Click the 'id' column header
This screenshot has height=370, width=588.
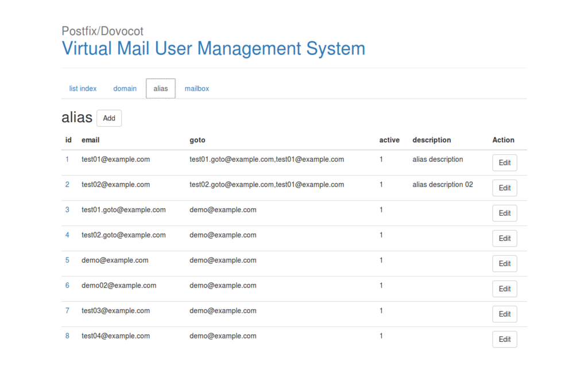(x=68, y=140)
